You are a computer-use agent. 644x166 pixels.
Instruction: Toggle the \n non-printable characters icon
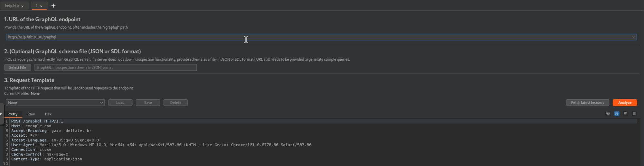click(625, 113)
